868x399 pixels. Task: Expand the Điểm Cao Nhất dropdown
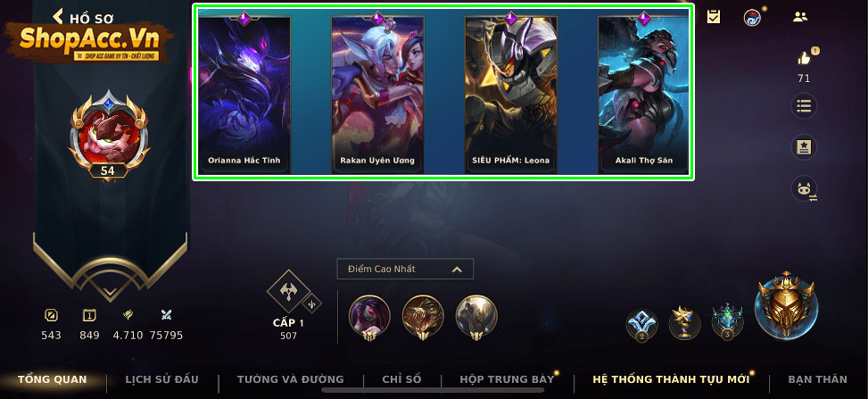coord(405,269)
